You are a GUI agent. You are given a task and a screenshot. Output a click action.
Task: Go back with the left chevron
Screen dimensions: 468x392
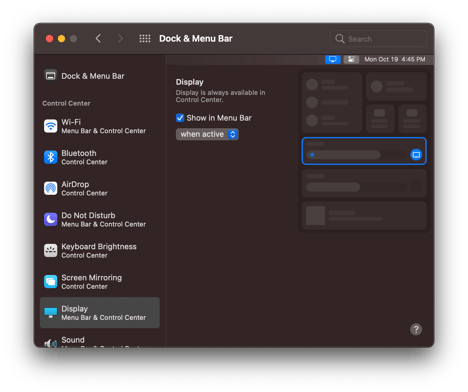(98, 39)
